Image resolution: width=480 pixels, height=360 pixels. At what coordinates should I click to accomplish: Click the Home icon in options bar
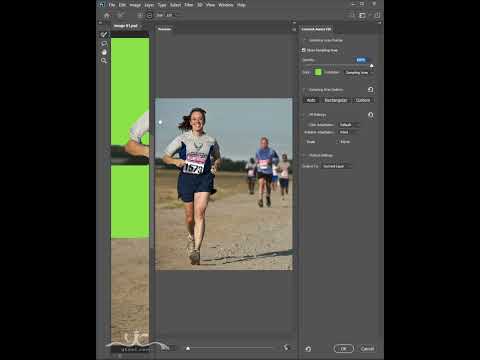(107, 15)
